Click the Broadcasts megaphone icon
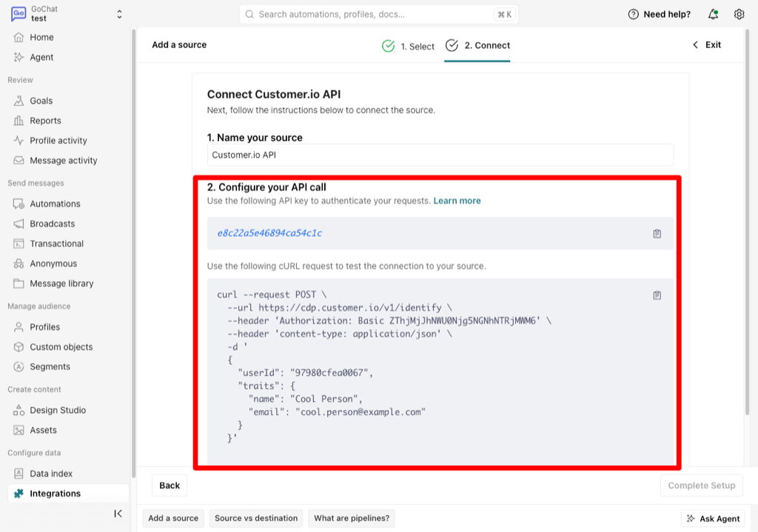The image size is (758, 532). point(19,223)
